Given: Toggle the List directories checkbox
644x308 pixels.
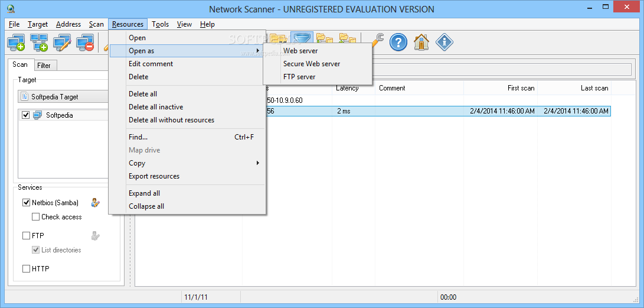Looking at the screenshot, I should click(36, 250).
